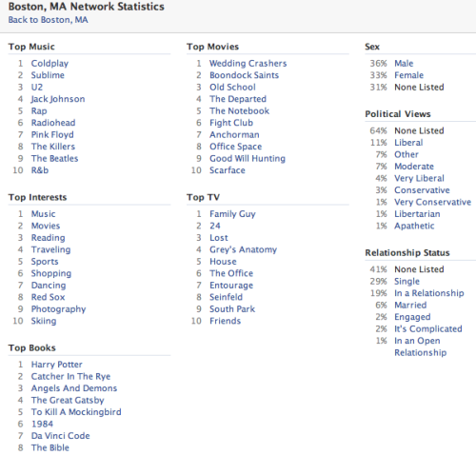The image size is (476, 455).
Task: Select Very Conservative political view
Action: click(x=433, y=202)
